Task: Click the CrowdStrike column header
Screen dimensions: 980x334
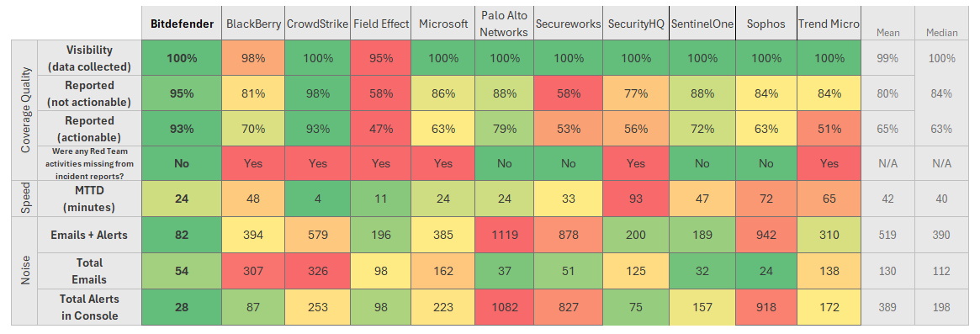Action: (317, 24)
